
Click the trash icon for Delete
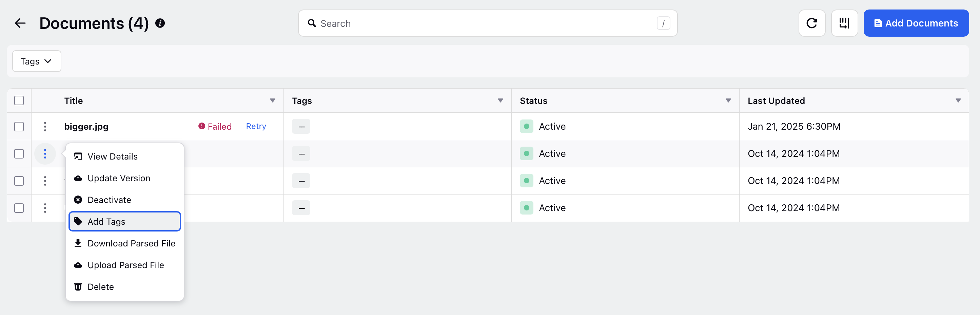[78, 286]
